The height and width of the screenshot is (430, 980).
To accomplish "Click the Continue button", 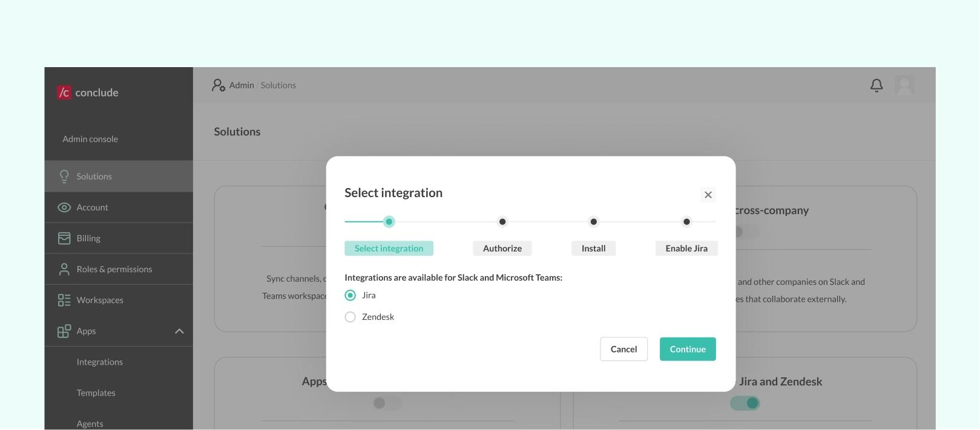I will pos(688,349).
